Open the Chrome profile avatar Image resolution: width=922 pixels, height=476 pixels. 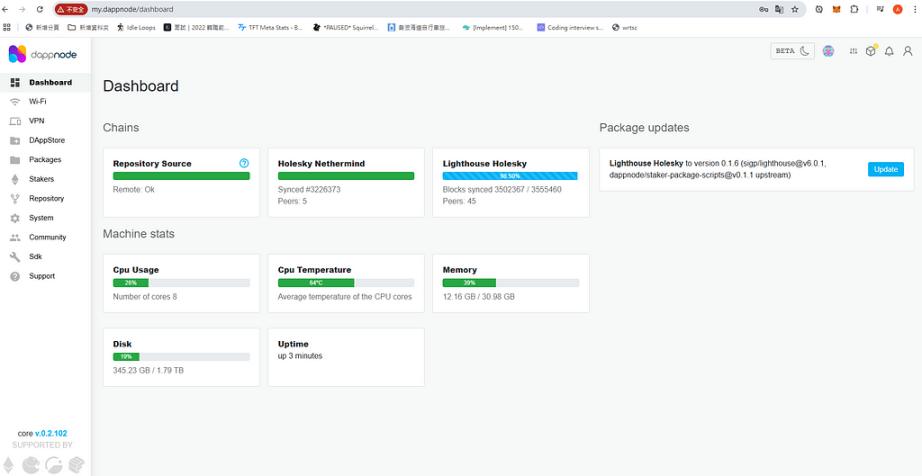897,9
